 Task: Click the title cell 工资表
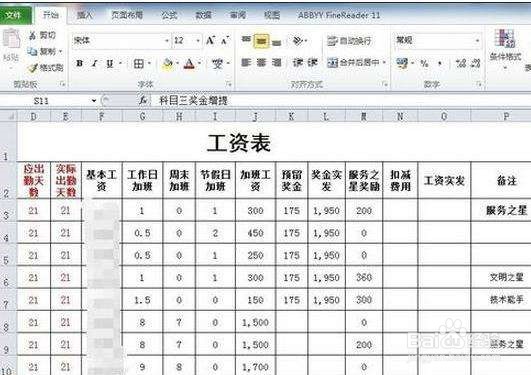239,143
